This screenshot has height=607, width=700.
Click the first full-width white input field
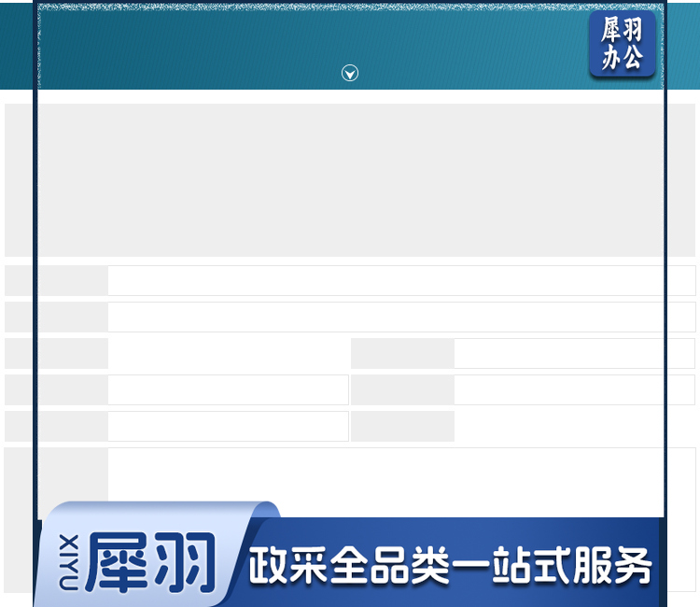tap(401, 281)
